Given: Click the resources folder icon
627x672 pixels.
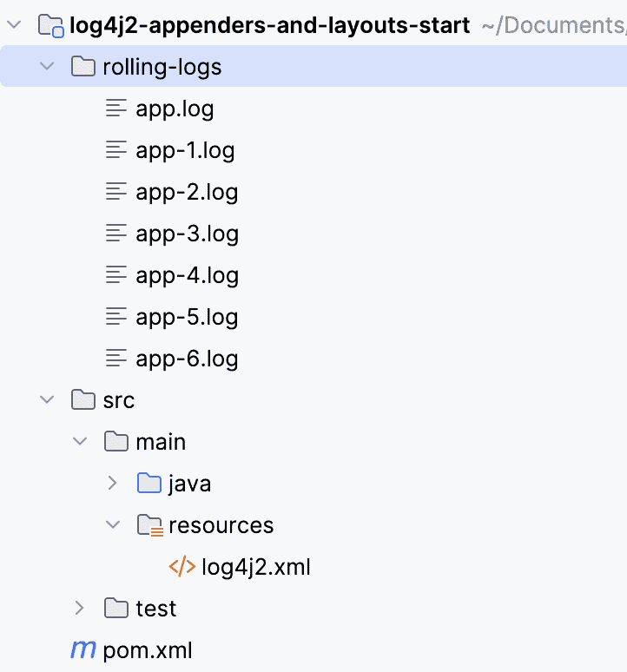Looking at the screenshot, I should (x=149, y=525).
